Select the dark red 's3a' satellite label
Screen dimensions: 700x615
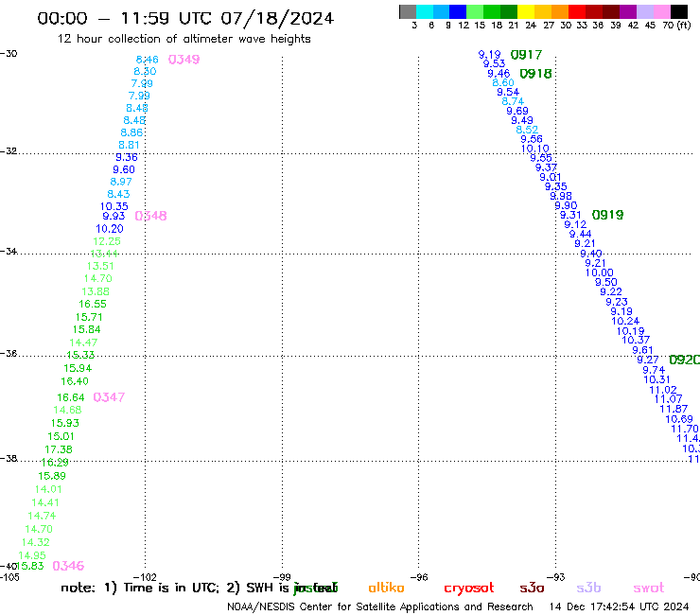[532, 588]
